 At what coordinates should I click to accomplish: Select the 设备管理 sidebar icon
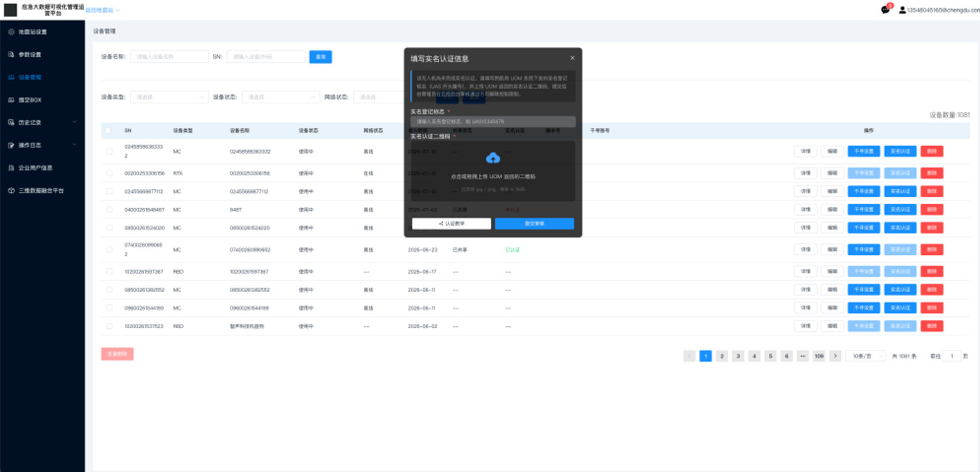point(10,78)
